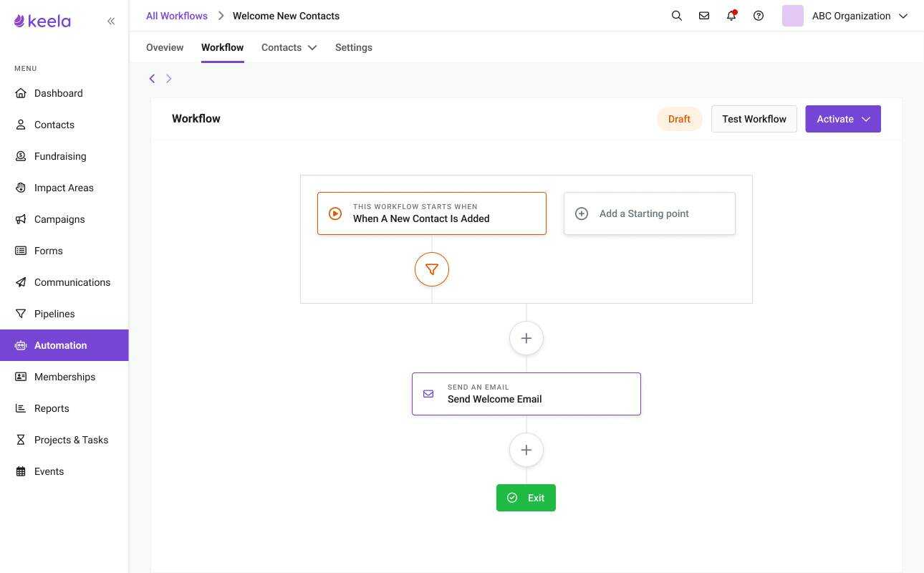
Task: Switch to the Oveview tab
Action: [x=165, y=47]
